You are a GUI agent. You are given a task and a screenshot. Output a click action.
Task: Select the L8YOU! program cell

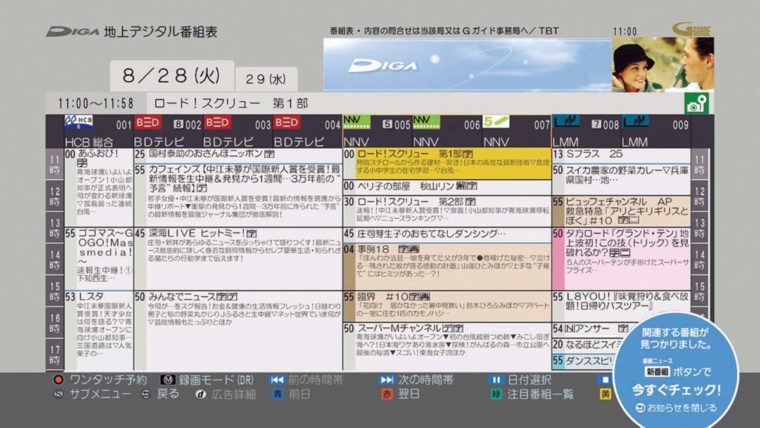point(621,306)
